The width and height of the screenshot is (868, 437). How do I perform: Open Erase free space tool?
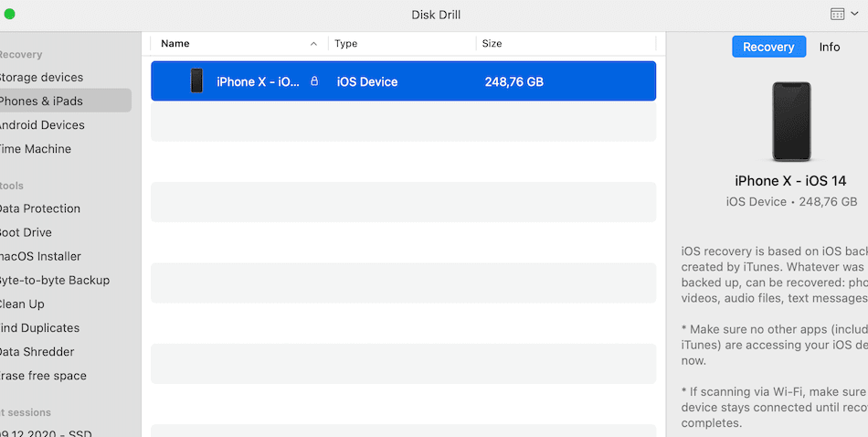point(42,376)
